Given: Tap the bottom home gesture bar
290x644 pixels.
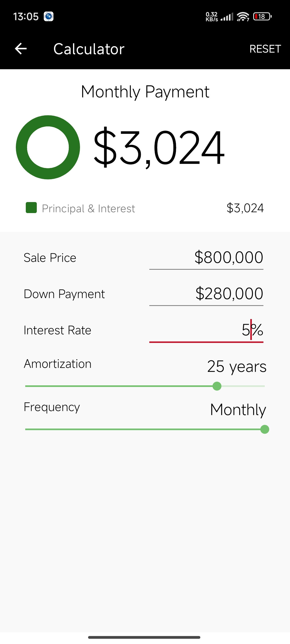Looking at the screenshot, I should pyautogui.click(x=144, y=637).
